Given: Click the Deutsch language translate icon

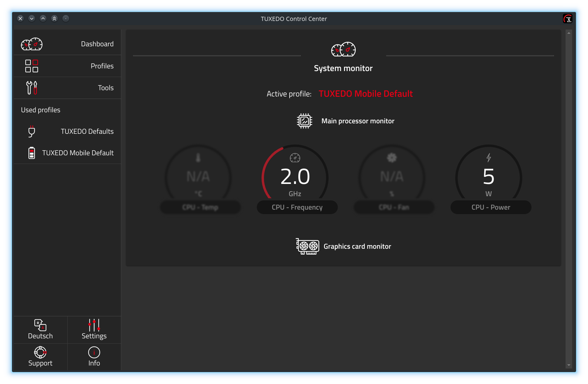Looking at the screenshot, I should click(40, 325).
